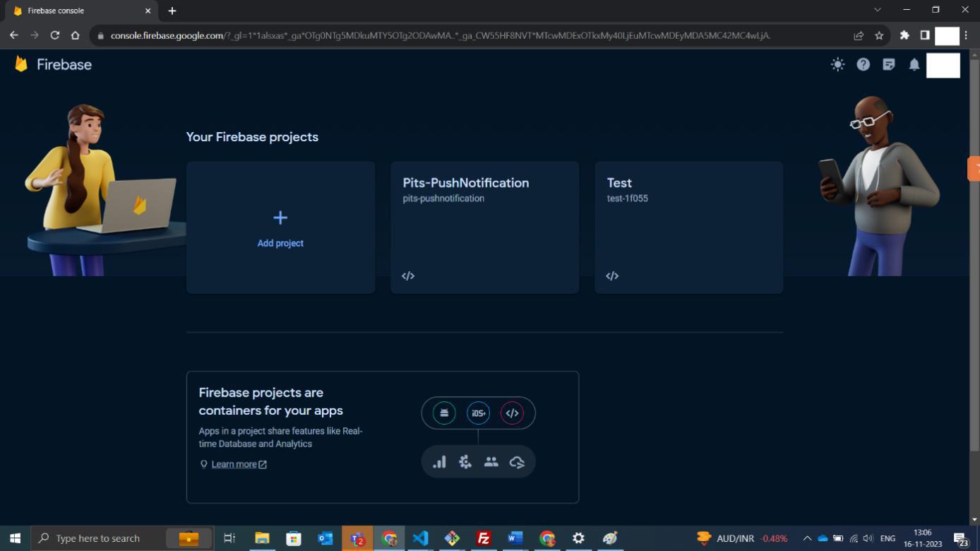The image size is (980, 551).
Task: Open File Explorer from taskbar
Action: pos(262,538)
